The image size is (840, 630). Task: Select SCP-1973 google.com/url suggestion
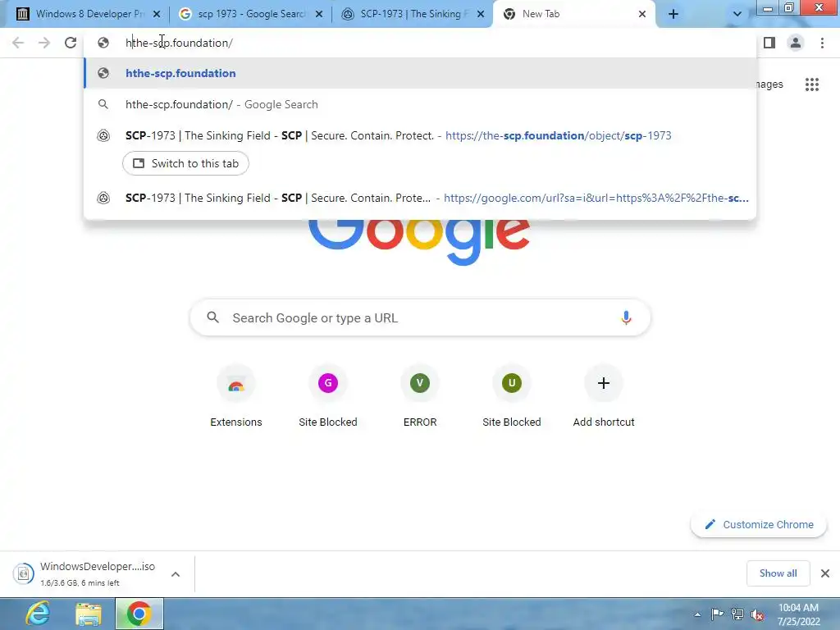(420, 198)
